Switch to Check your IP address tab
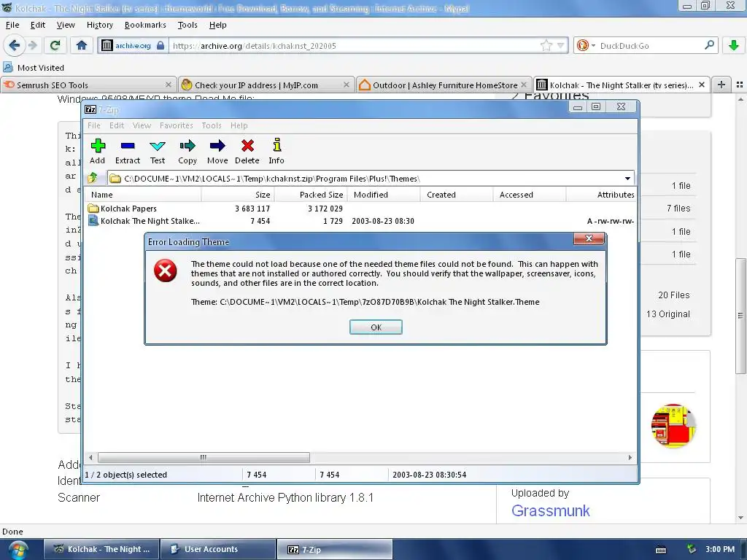This screenshot has width=747, height=560. click(266, 85)
